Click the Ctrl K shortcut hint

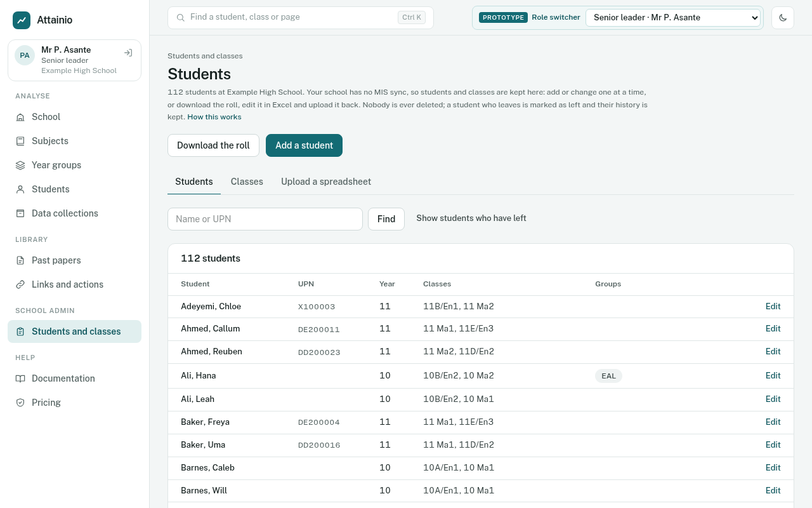tap(412, 18)
